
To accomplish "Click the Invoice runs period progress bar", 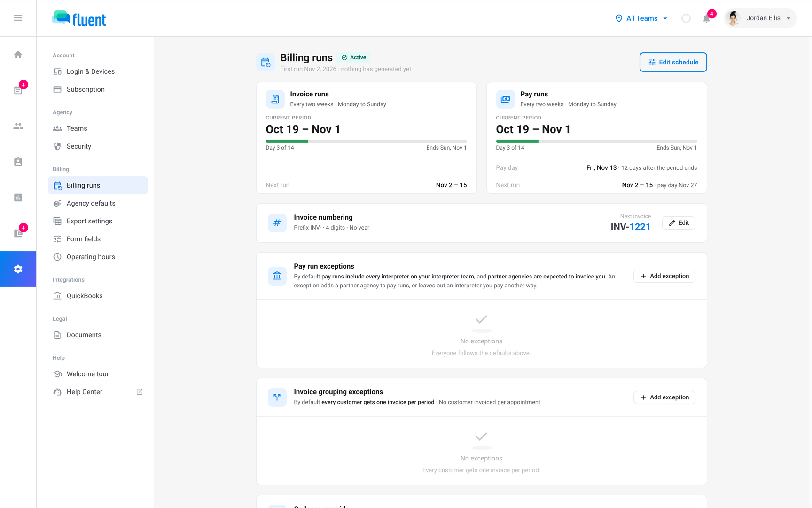I will 366,141.
